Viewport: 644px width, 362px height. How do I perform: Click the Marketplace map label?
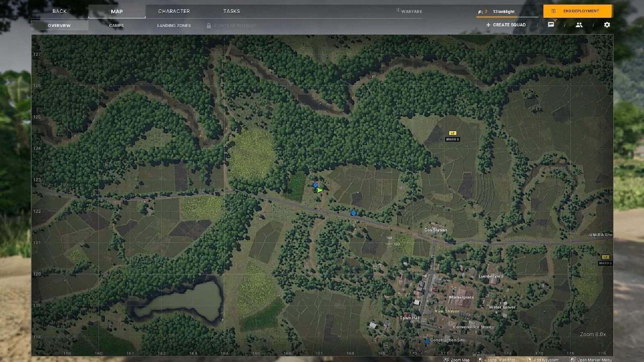point(462,297)
